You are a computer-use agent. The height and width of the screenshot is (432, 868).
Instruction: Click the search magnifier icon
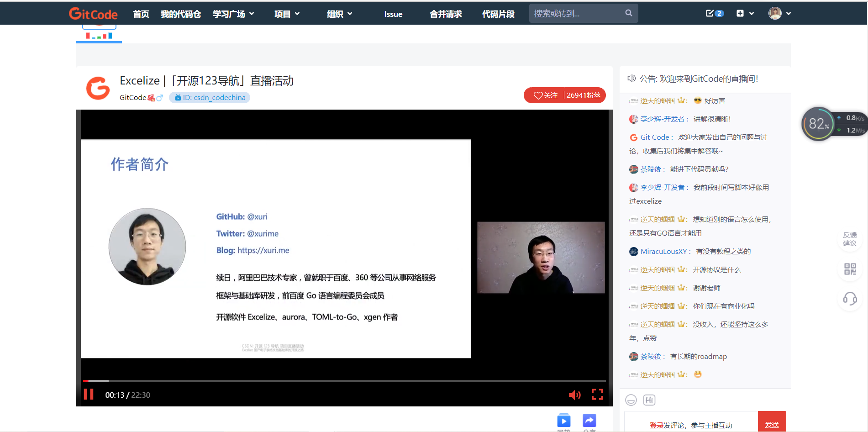pos(629,13)
